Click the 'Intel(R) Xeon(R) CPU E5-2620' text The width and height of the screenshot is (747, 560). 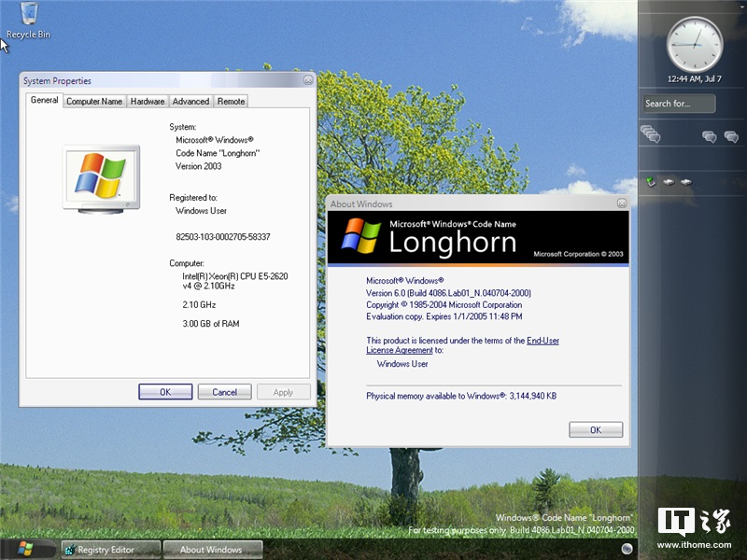pos(235,276)
